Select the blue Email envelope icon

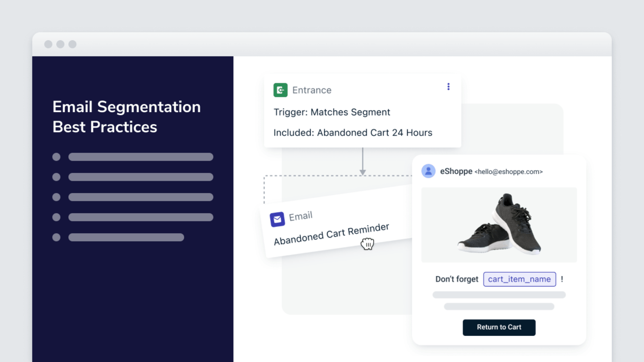[277, 219]
